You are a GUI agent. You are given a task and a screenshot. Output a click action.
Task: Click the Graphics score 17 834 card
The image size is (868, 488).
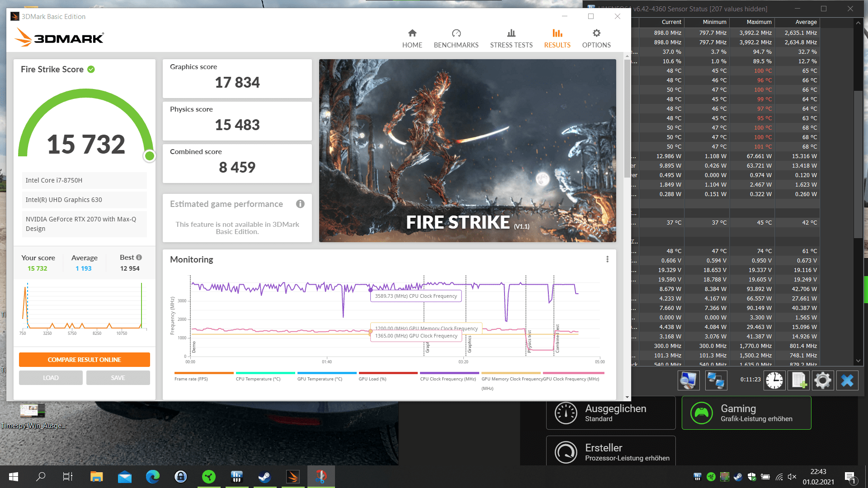point(237,79)
